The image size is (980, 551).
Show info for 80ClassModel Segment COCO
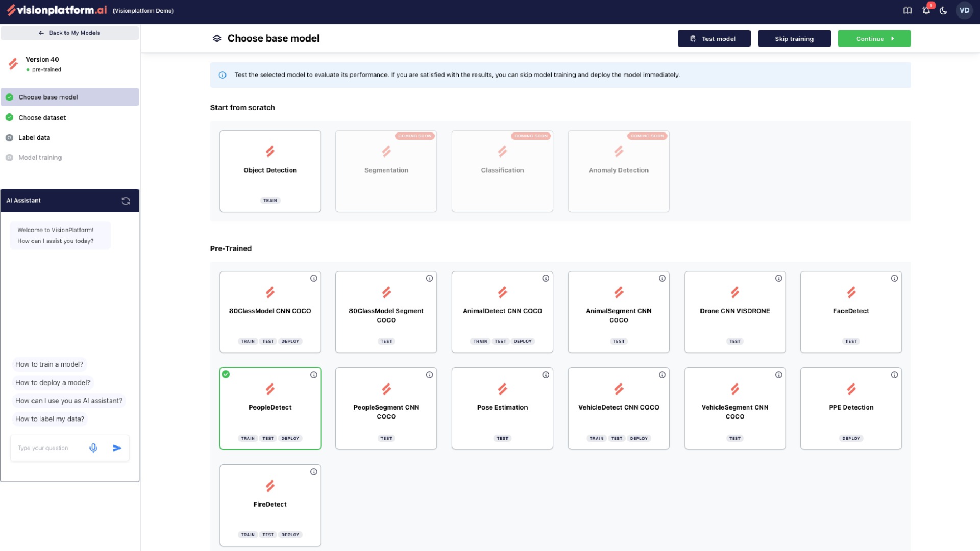click(x=430, y=279)
